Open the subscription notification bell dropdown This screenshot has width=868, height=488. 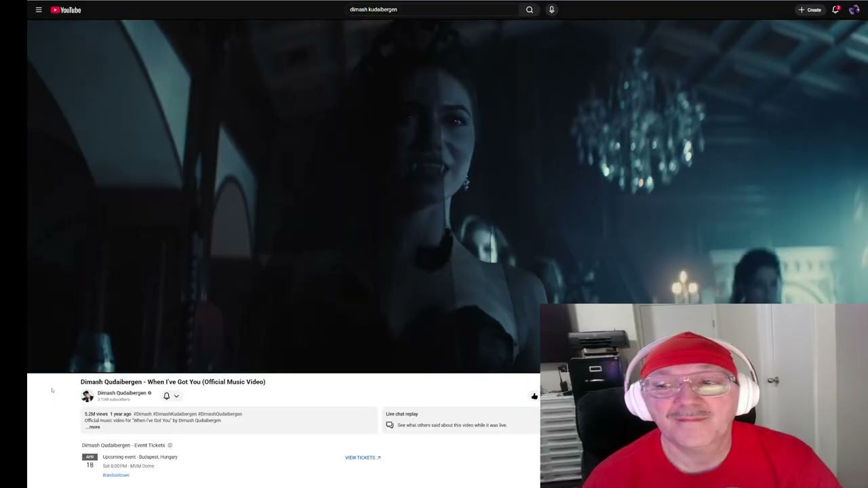click(x=171, y=396)
